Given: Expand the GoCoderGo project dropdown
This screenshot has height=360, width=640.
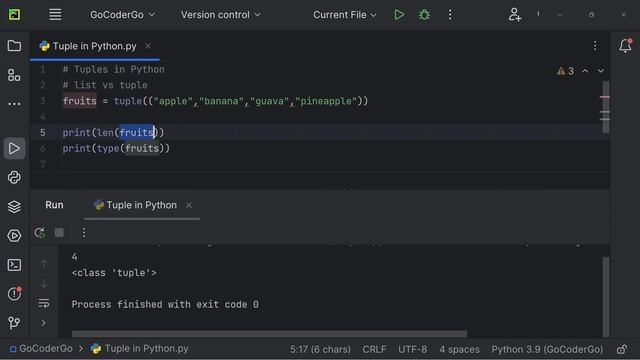Looking at the screenshot, I should tap(122, 15).
